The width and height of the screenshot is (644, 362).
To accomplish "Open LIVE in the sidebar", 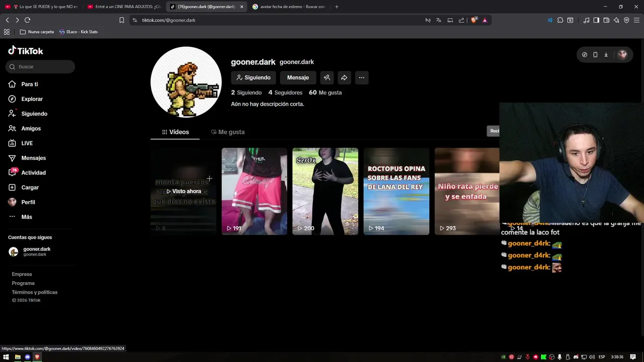I will click(x=21, y=143).
